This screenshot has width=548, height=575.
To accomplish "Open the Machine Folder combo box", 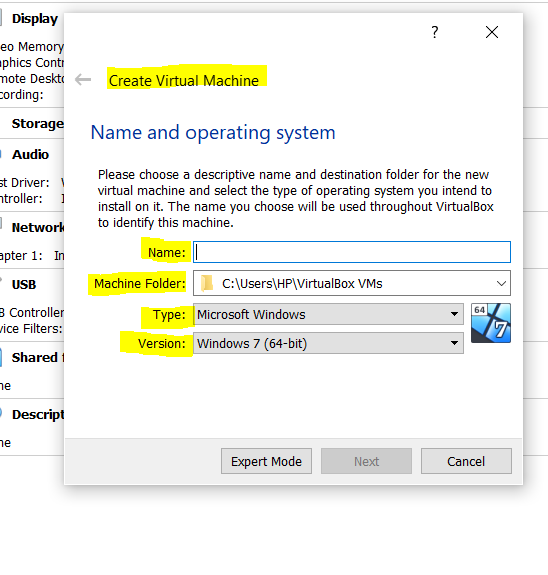I will tap(352, 283).
